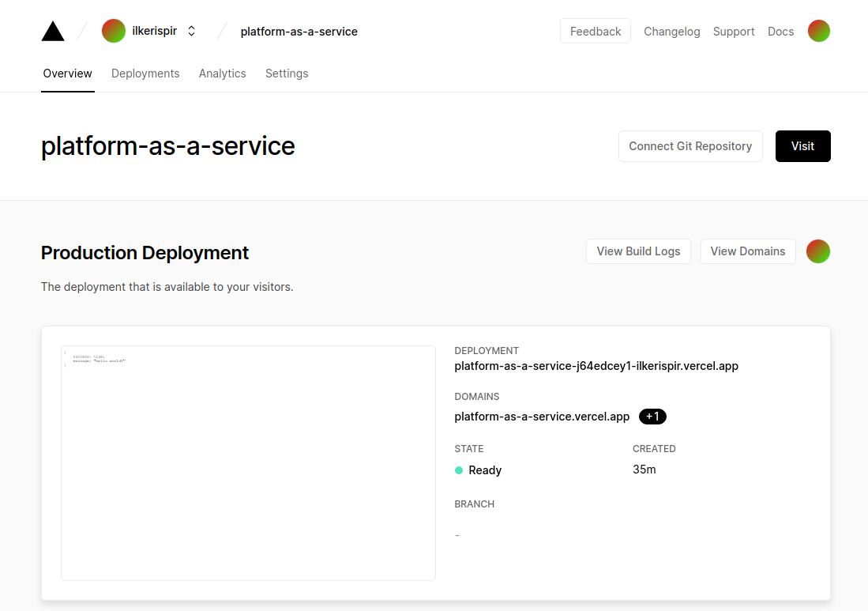Open the Feedback button
Image resolution: width=868 pixels, height=611 pixels.
(x=595, y=31)
